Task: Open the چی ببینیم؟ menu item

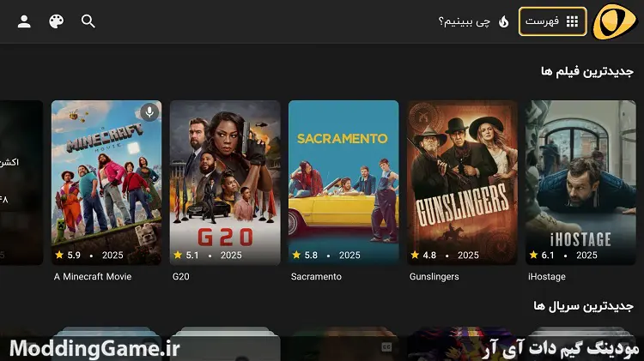Action: coord(474,21)
